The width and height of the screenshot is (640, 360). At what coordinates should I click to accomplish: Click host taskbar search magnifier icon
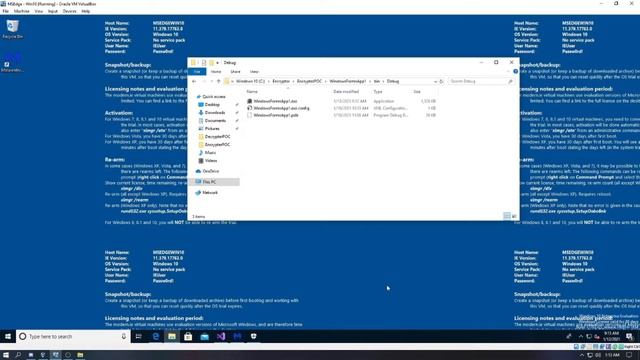(x=18, y=355)
